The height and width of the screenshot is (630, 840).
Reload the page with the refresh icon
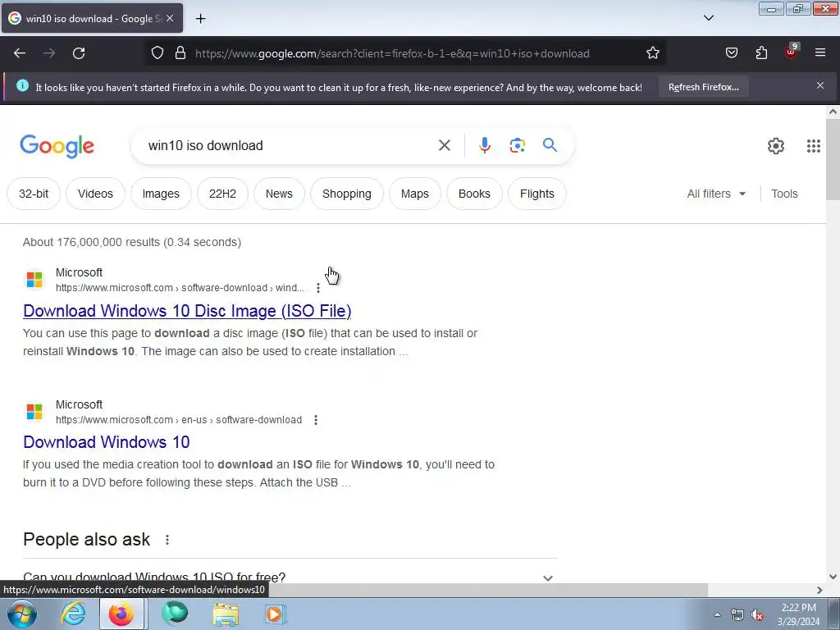[79, 53]
